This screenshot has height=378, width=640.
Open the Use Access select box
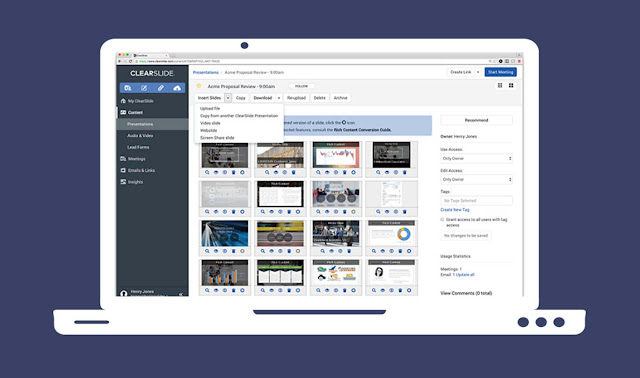click(476, 158)
